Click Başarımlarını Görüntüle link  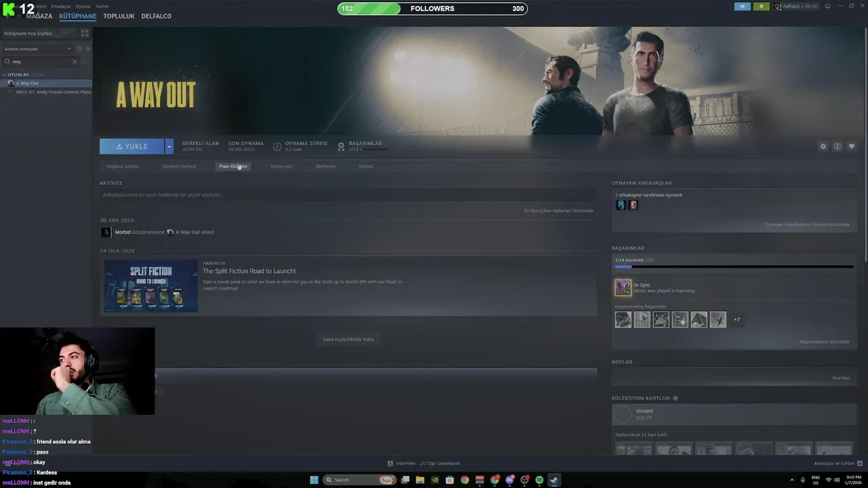825,342
